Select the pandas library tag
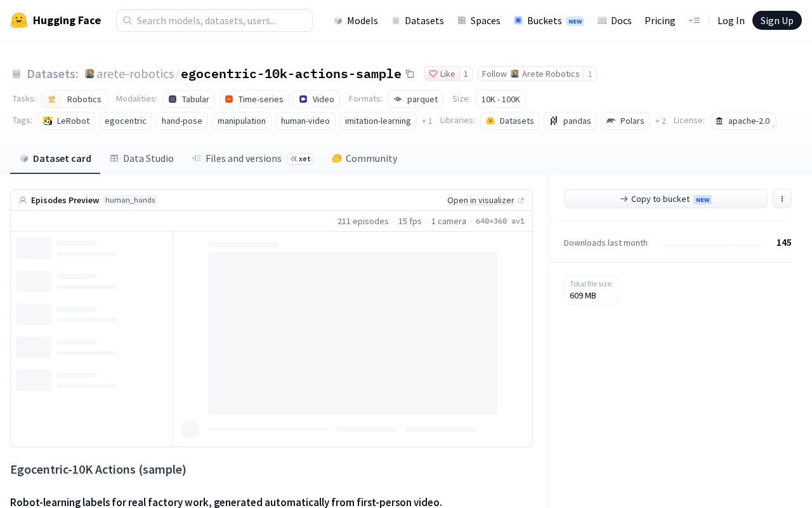The height and width of the screenshot is (508, 812). pyautogui.click(x=570, y=121)
